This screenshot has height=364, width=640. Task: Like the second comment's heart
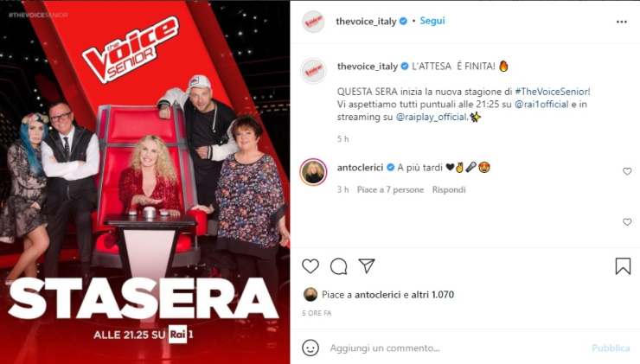point(627,222)
